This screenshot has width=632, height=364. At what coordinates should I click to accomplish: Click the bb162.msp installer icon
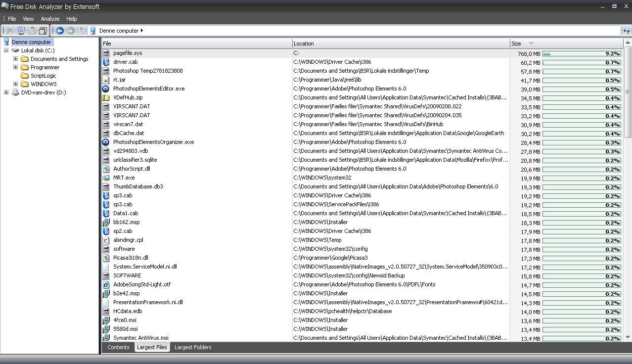106,222
